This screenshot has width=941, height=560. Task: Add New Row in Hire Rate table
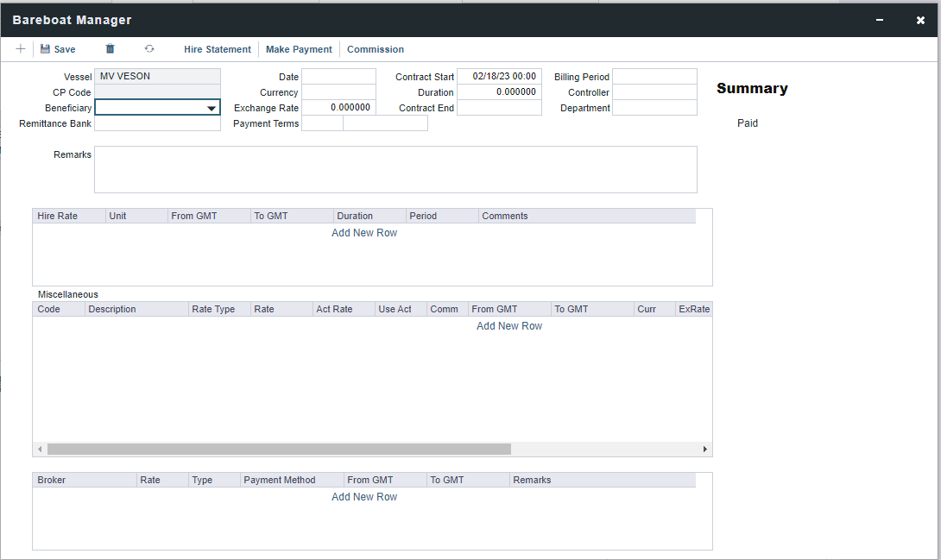[364, 233]
